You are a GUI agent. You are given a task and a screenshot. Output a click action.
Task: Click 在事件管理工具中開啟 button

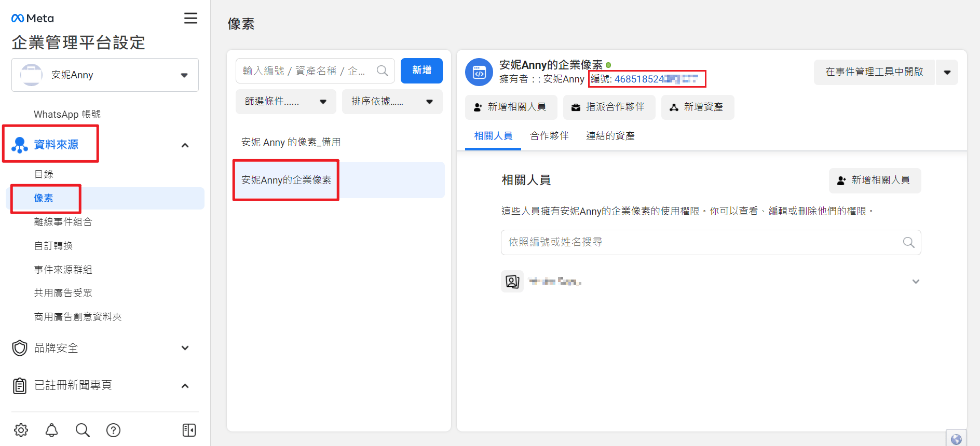point(874,72)
